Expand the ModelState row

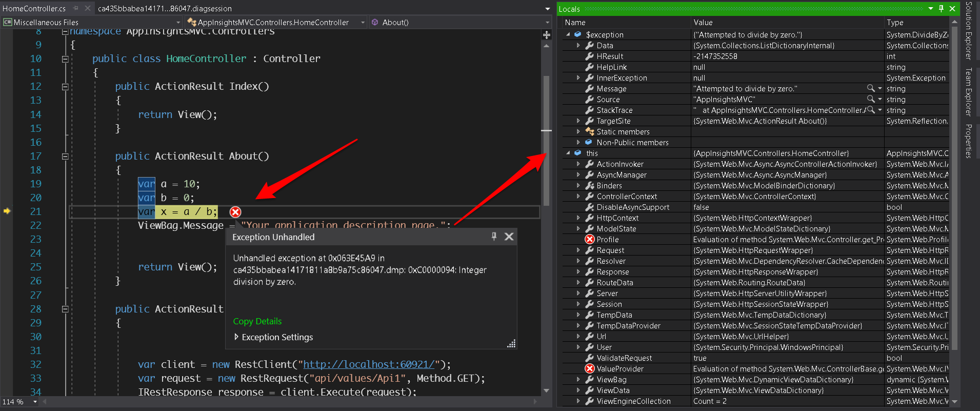(578, 228)
